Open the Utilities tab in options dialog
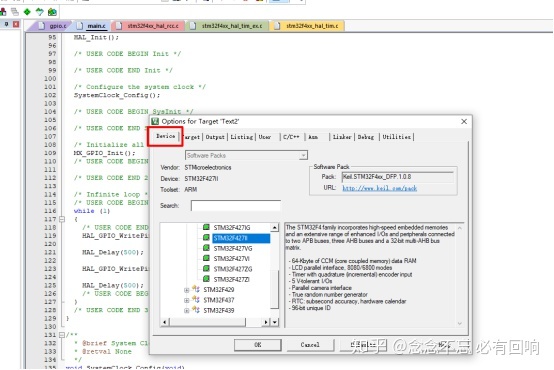Image resolution: width=554 pixels, height=370 pixels. pyautogui.click(x=396, y=137)
